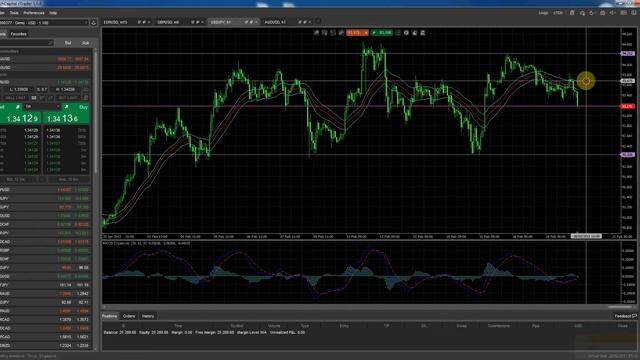The width and height of the screenshot is (640, 360).
Task: Click the Ask column header
Action: pos(85,43)
